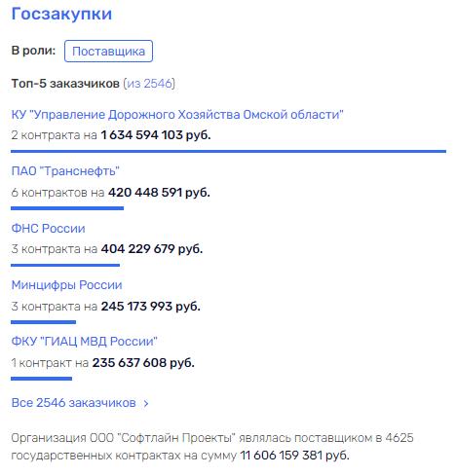Screen dimensions: 456x476
Task: Open the Минцифры России customer link
Action: pyautogui.click(x=67, y=285)
